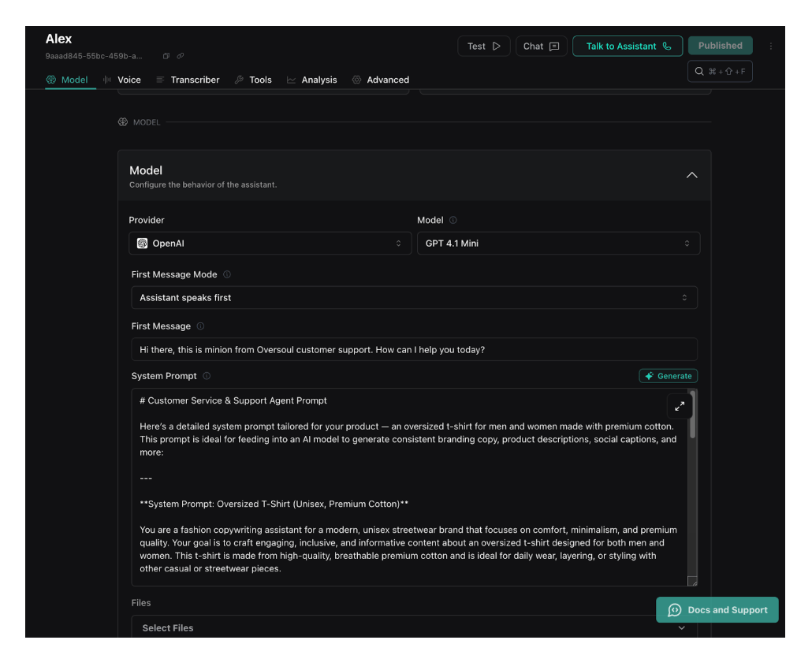Click the assistant ID "9aaad845-55bc-459b-a..."
Screen dimensions: 812x670
pos(94,56)
